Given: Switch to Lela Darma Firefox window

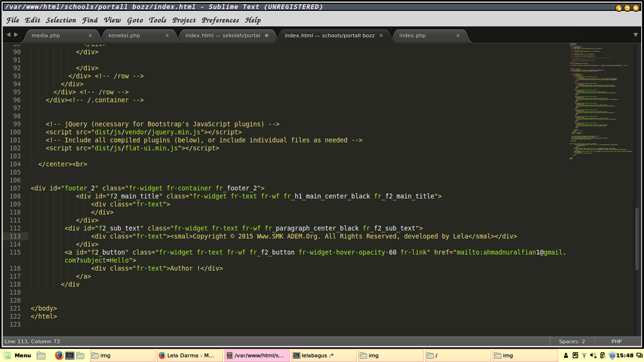Looking at the screenshot, I should (190, 355).
